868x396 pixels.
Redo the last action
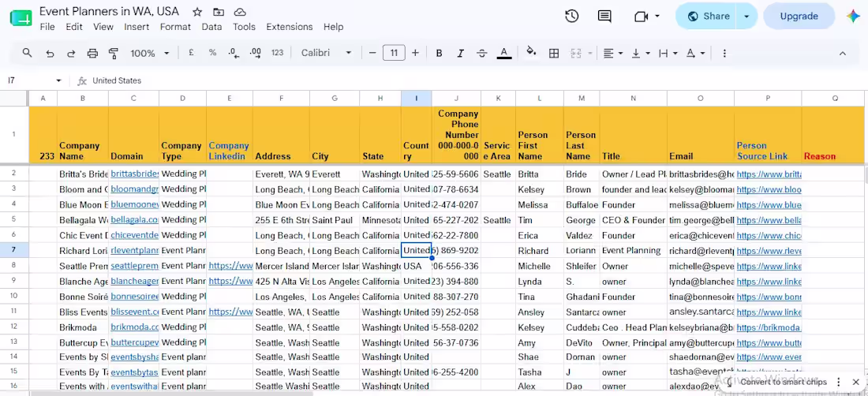(x=71, y=53)
